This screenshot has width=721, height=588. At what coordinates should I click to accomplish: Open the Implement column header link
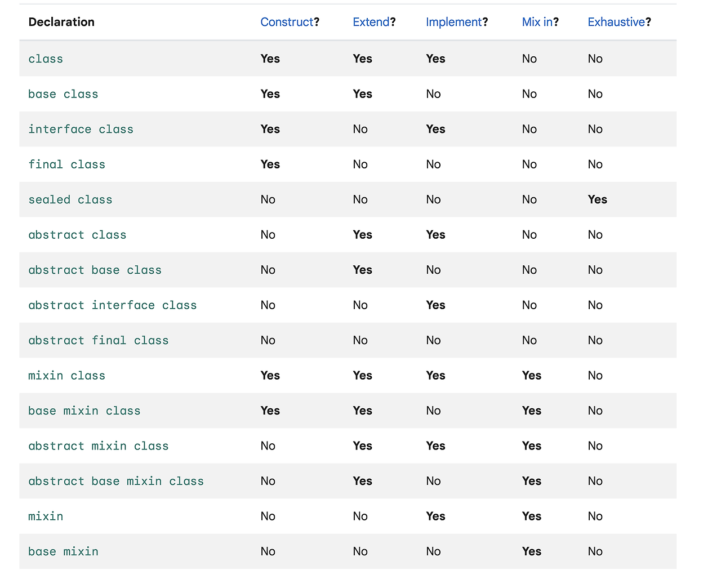(x=454, y=22)
